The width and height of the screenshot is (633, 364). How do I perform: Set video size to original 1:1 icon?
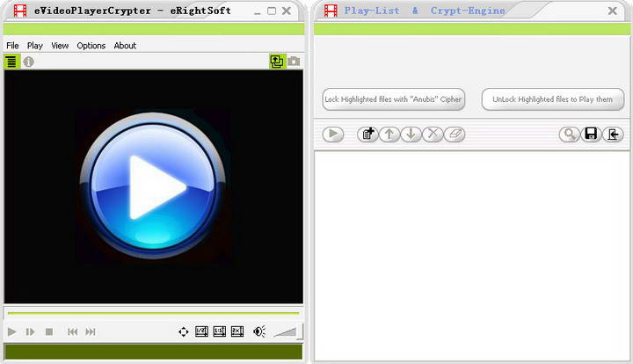click(219, 331)
